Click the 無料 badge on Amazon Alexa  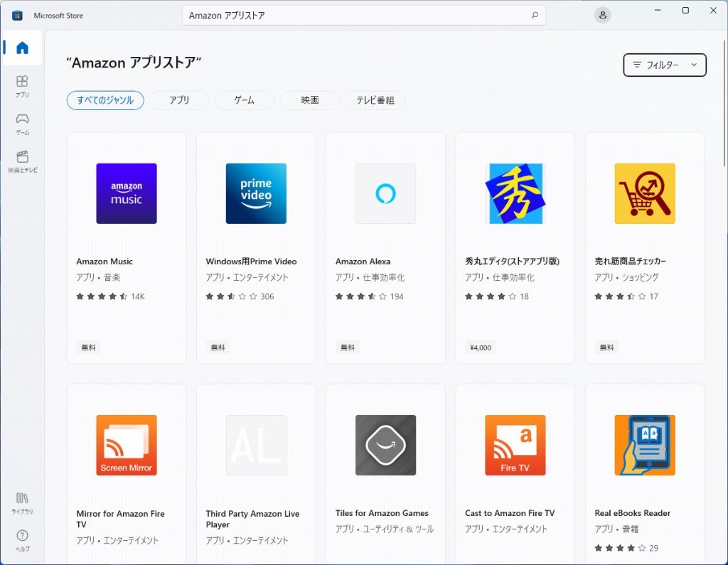347,348
